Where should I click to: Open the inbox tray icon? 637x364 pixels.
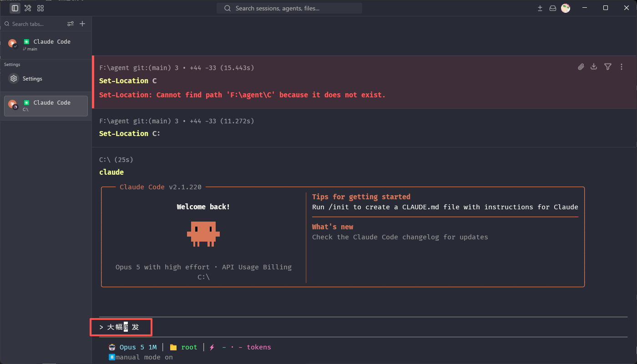[x=553, y=8]
